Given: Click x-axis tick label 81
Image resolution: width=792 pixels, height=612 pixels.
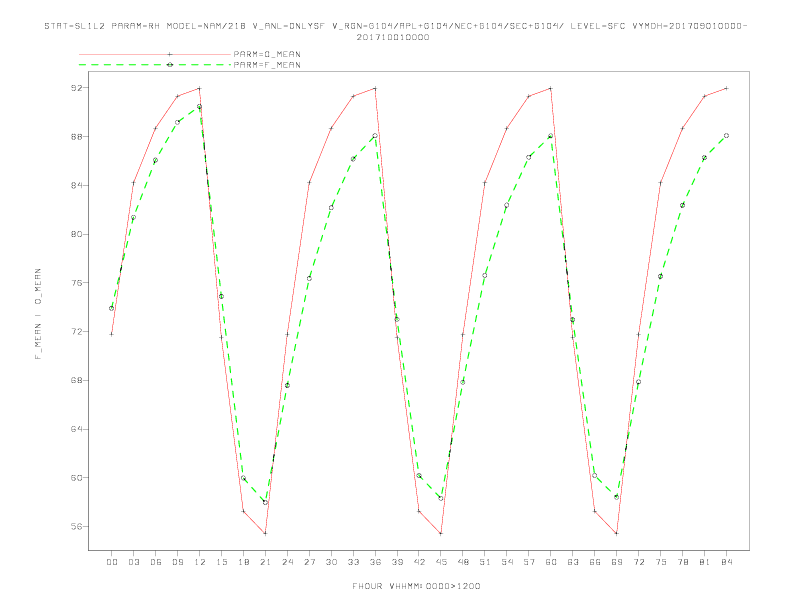Looking at the screenshot, I should coord(705,562).
